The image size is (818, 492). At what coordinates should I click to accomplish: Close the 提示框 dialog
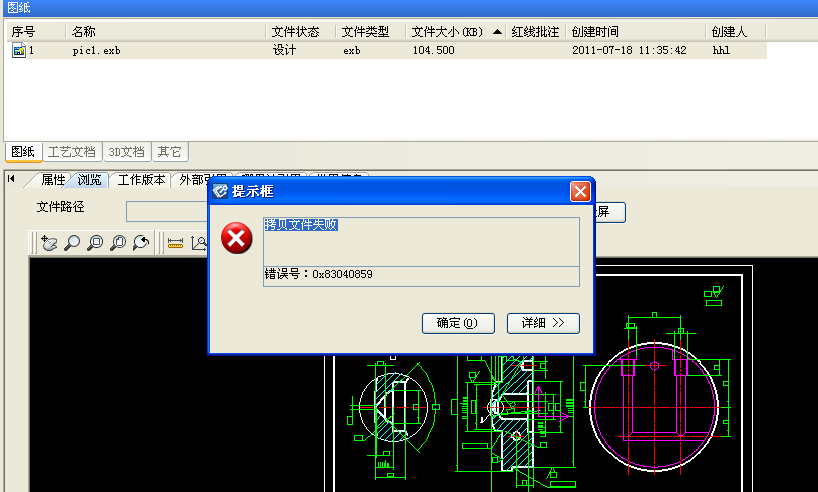click(x=580, y=191)
